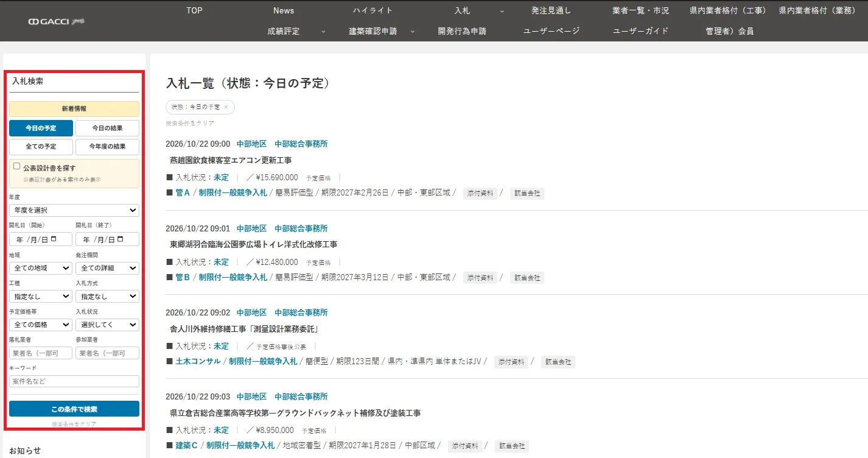868x458 pixels.
Task: Select the 今日の予定 filter button
Action: click(x=41, y=128)
